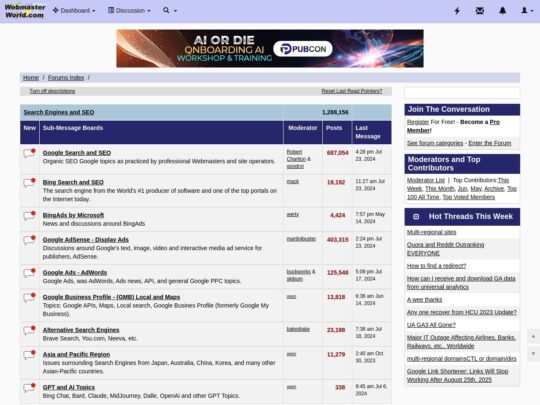Open Archive top contributors link
540x405 pixels.
[x=494, y=189]
